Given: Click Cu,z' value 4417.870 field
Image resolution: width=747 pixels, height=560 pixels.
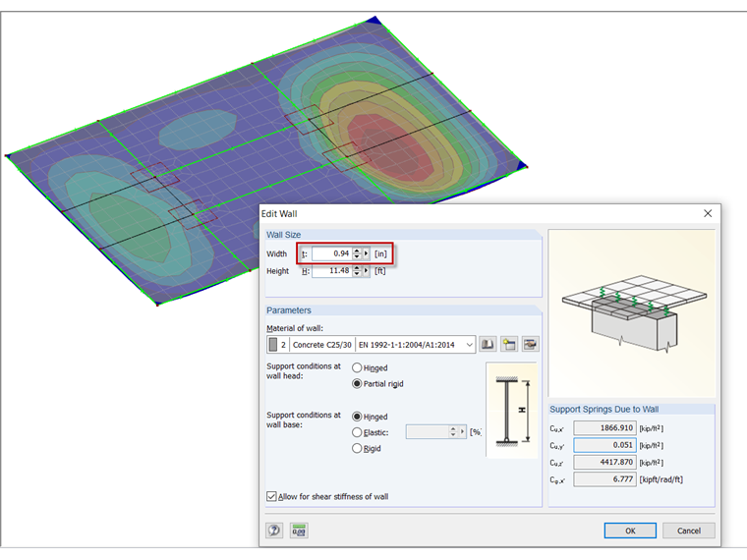Looking at the screenshot, I should 604,462.
